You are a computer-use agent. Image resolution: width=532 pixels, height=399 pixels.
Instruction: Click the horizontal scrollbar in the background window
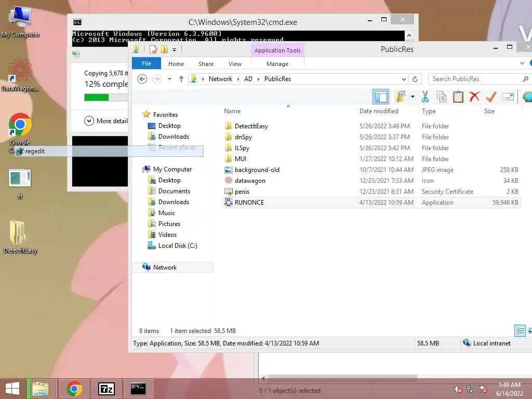[x=342, y=378]
